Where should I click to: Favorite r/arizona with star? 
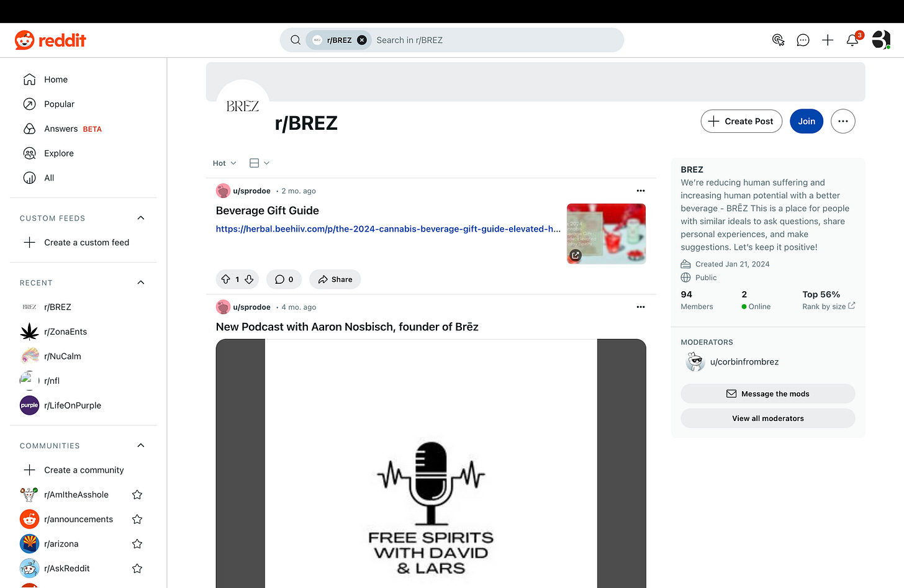point(137,544)
